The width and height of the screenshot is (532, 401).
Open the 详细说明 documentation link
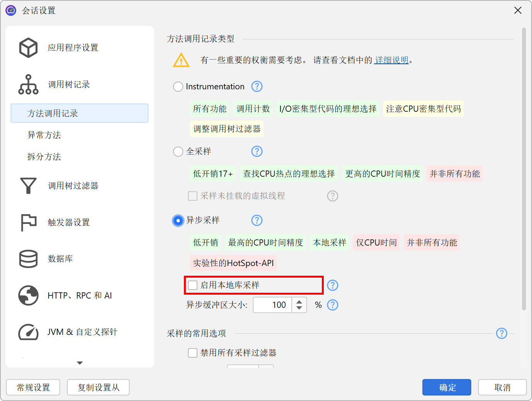[x=391, y=60]
